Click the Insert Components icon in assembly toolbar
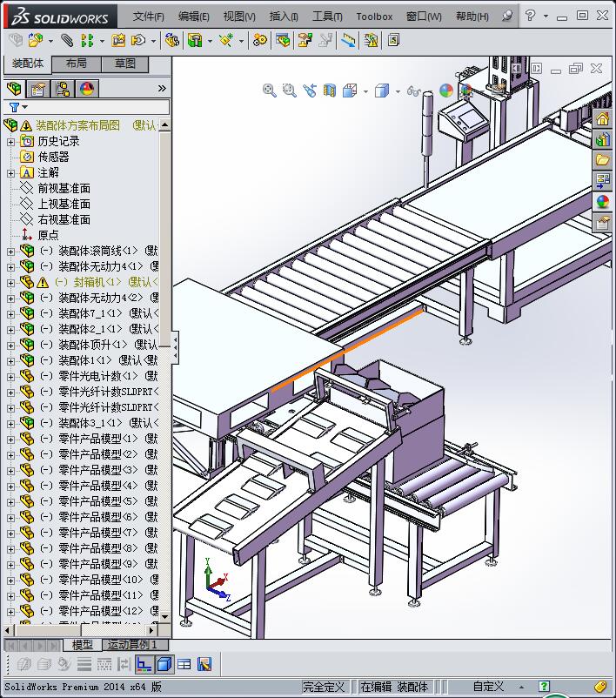616x698 pixels. click(36, 41)
